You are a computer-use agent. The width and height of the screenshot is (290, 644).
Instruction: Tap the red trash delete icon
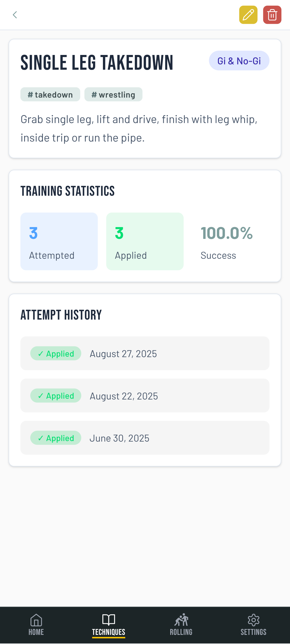tap(272, 15)
